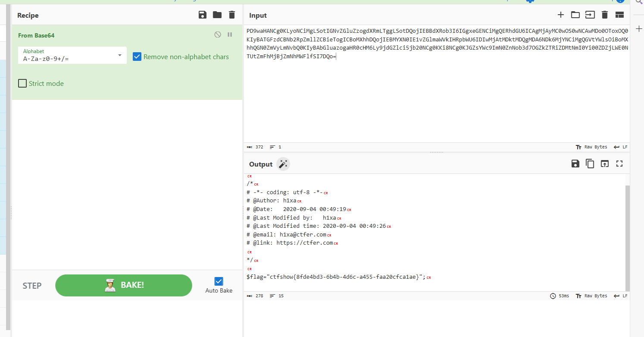
Task: Click inside the Base64 input text
Action: [x=436, y=44]
